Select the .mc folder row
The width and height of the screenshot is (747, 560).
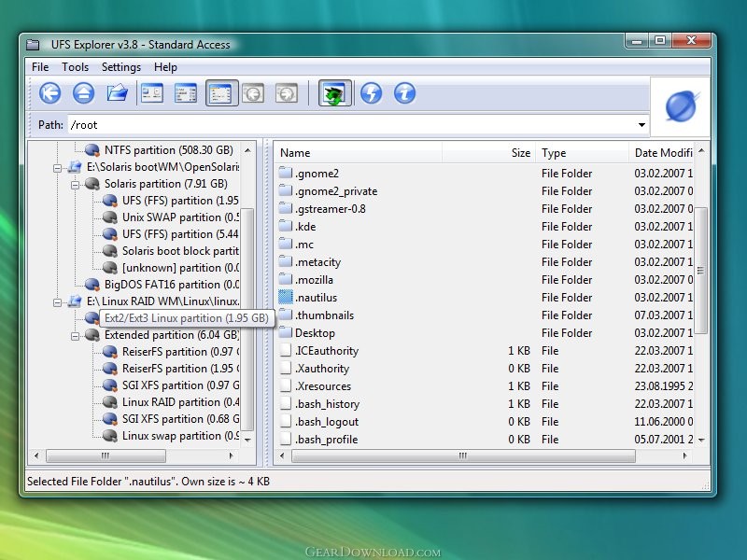[485, 245]
